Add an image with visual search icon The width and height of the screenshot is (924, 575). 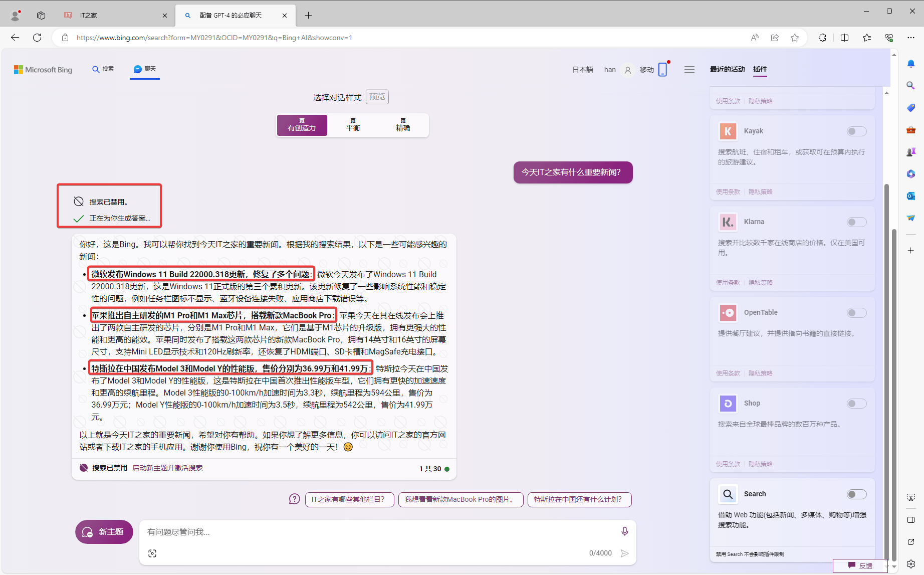[x=152, y=553]
